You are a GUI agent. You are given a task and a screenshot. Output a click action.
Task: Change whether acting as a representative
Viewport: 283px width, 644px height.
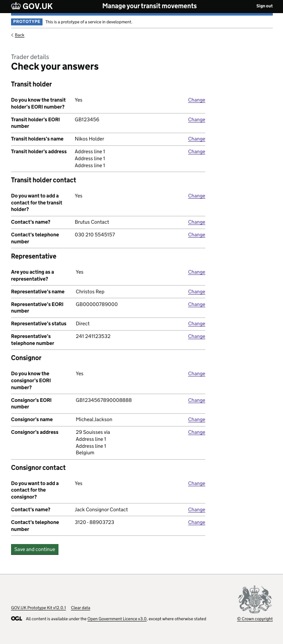click(196, 272)
